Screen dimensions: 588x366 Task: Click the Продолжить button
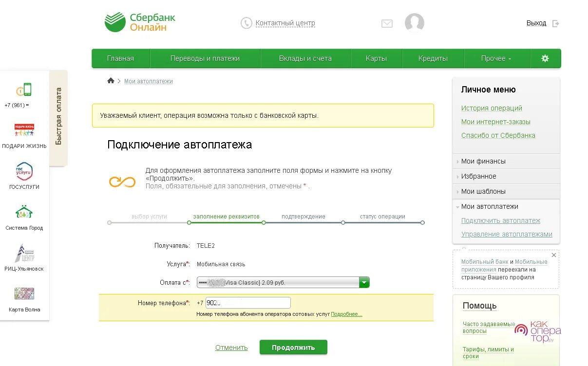point(293,347)
